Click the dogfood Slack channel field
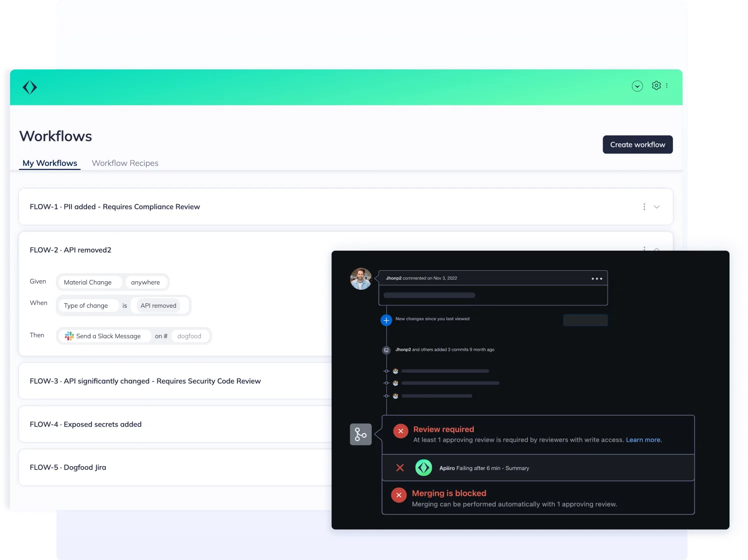748x560 pixels. coord(189,336)
